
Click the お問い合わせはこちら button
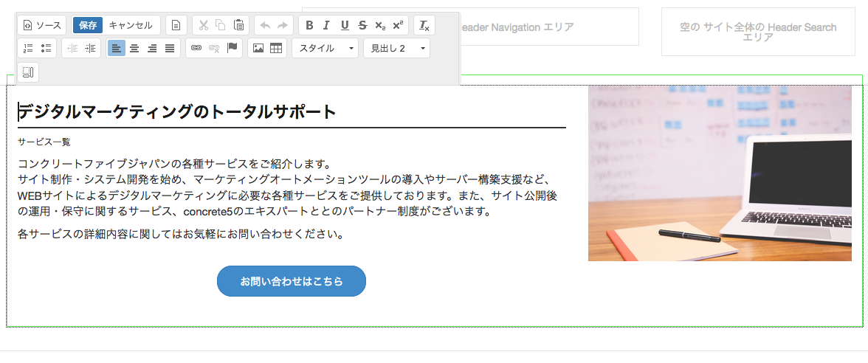pos(292,281)
